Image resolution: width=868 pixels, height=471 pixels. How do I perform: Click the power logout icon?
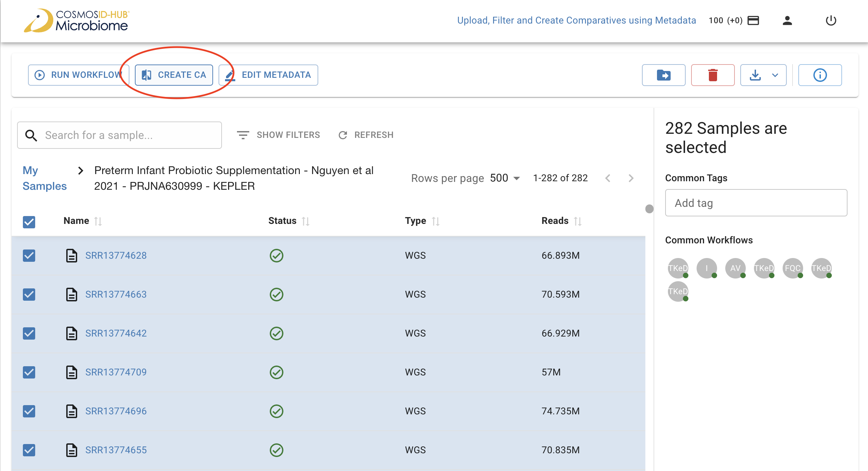point(831,20)
